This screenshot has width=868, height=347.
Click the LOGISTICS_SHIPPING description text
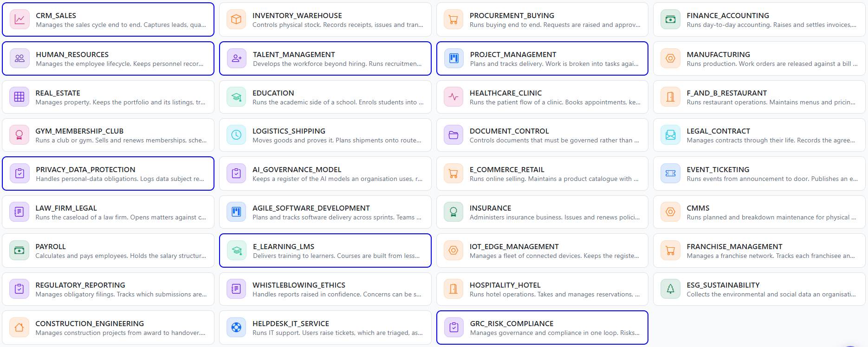(x=337, y=140)
